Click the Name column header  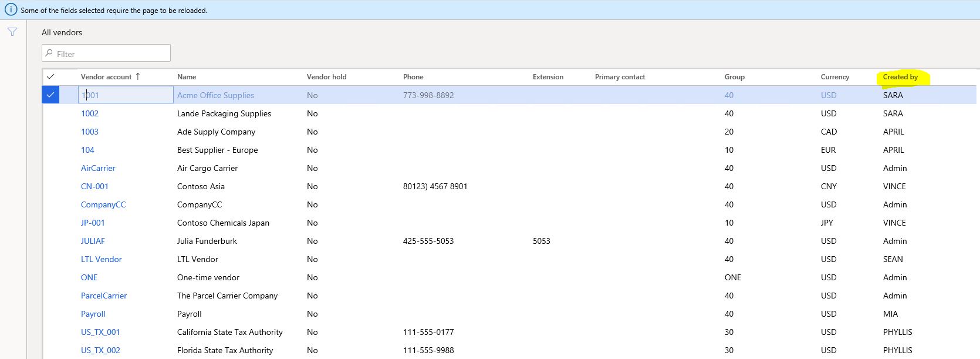[x=187, y=77]
